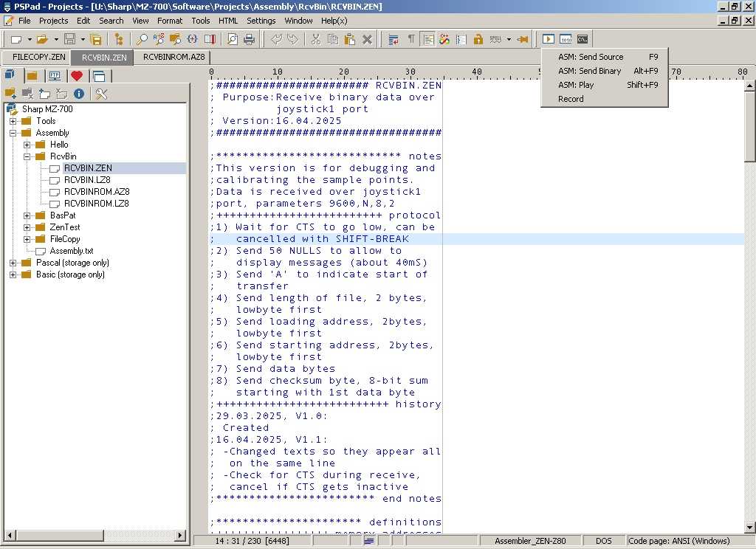Switch to the FILECOPY.ZEN tab
The height and width of the screenshot is (549, 756).
coord(37,57)
